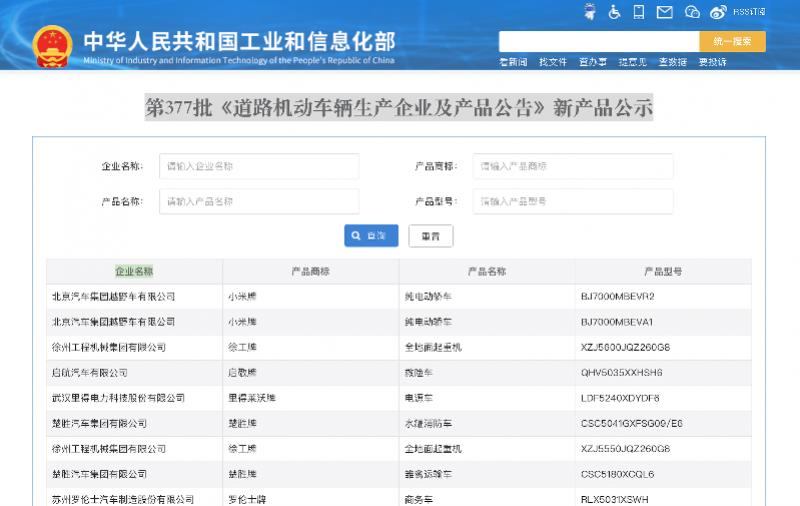Open the 找文件 menu item
This screenshot has height=506, width=800.
click(553, 62)
